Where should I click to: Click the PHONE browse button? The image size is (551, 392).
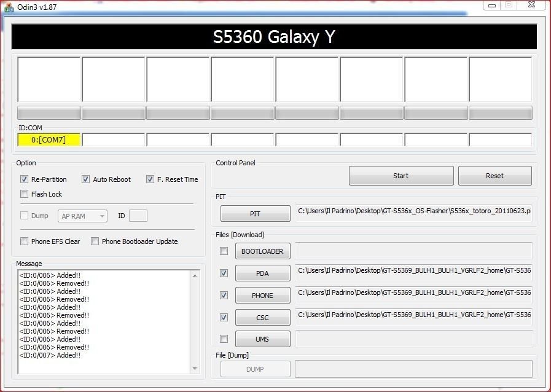[x=263, y=296]
